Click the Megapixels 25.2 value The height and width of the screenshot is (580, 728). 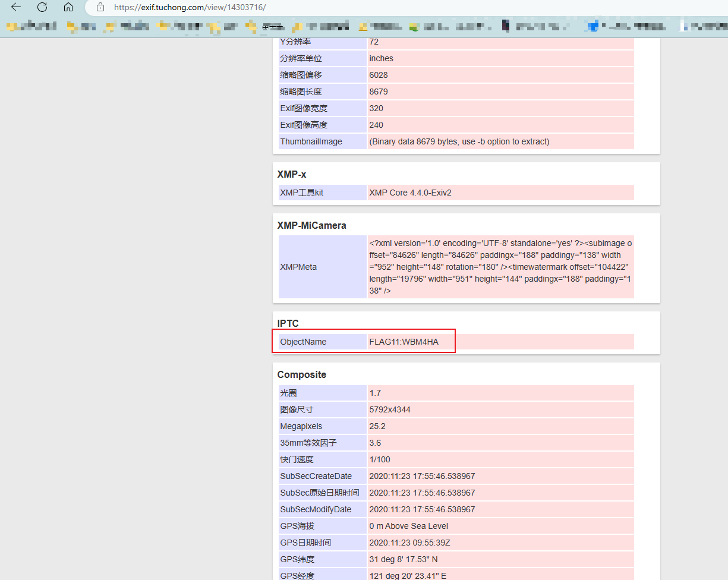[x=377, y=426]
